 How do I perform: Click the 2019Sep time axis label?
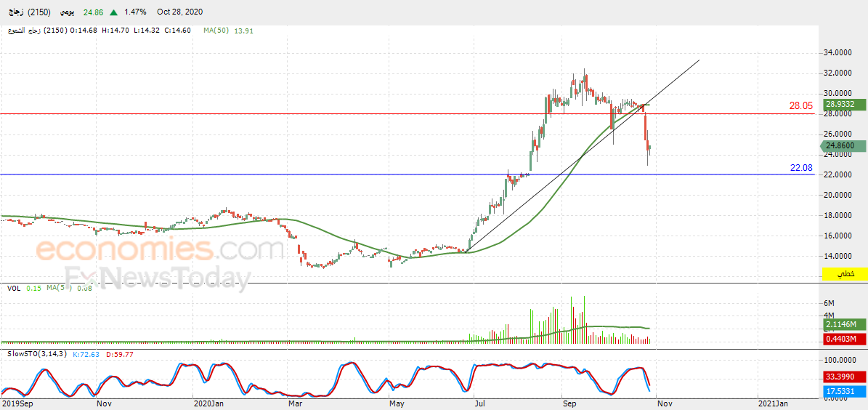tap(17, 404)
